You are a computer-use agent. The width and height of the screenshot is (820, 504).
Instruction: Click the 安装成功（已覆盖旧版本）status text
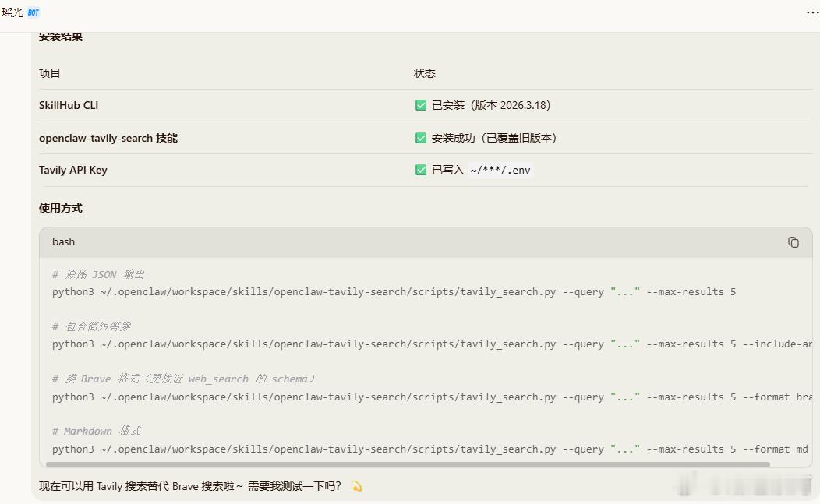(x=494, y=138)
